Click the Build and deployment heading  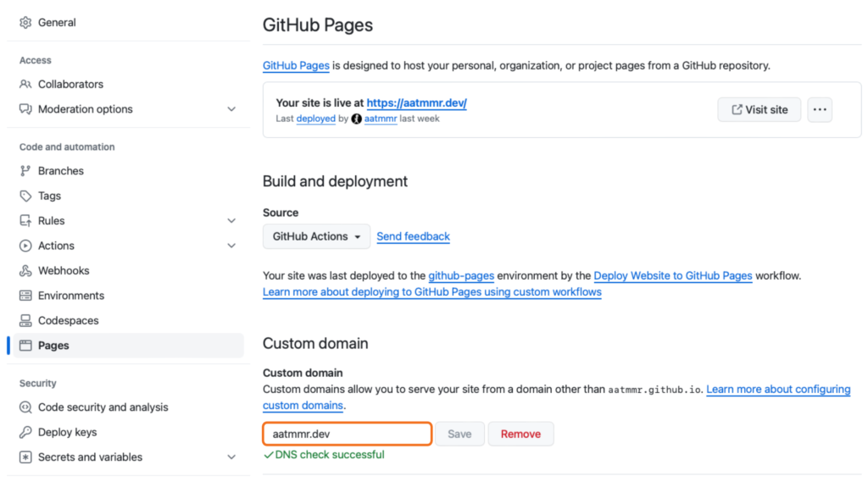[x=335, y=181]
